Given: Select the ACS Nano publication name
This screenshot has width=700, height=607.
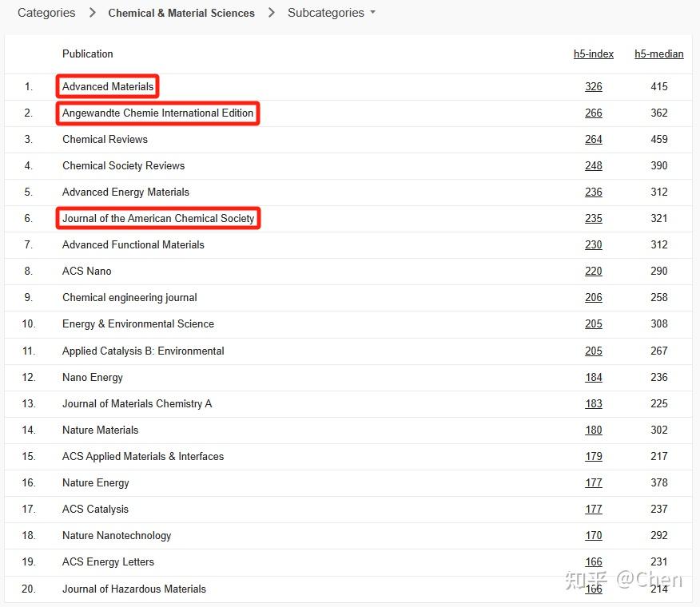Looking at the screenshot, I should click(86, 271).
